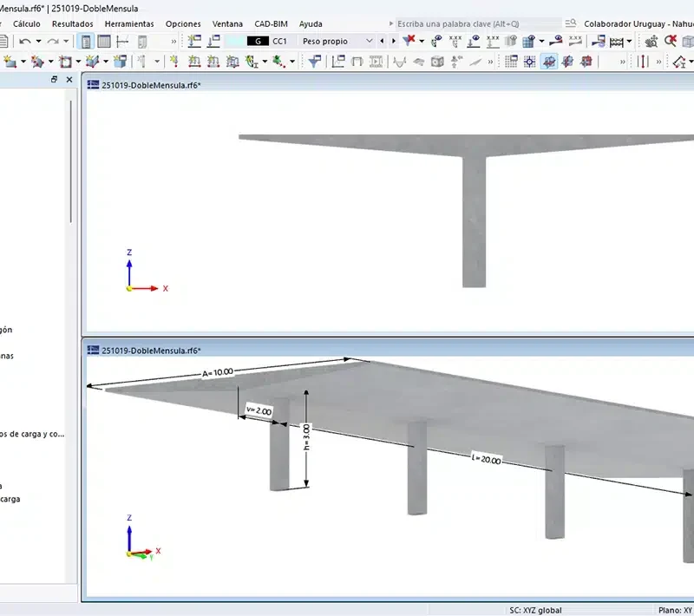Toggle the snap to grid point icon
694x616 pixels.
(x=530, y=62)
